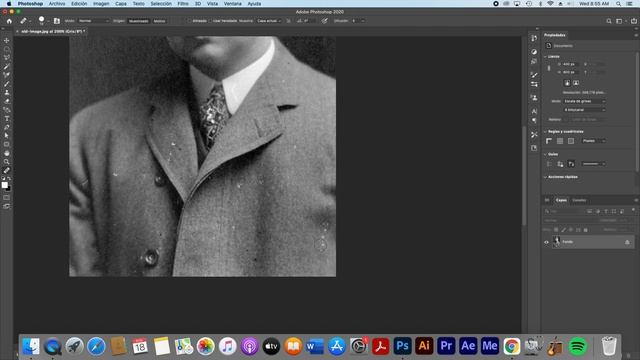640x360 pixels.
Task: Open the guides line style dropdown
Action: tap(593, 164)
